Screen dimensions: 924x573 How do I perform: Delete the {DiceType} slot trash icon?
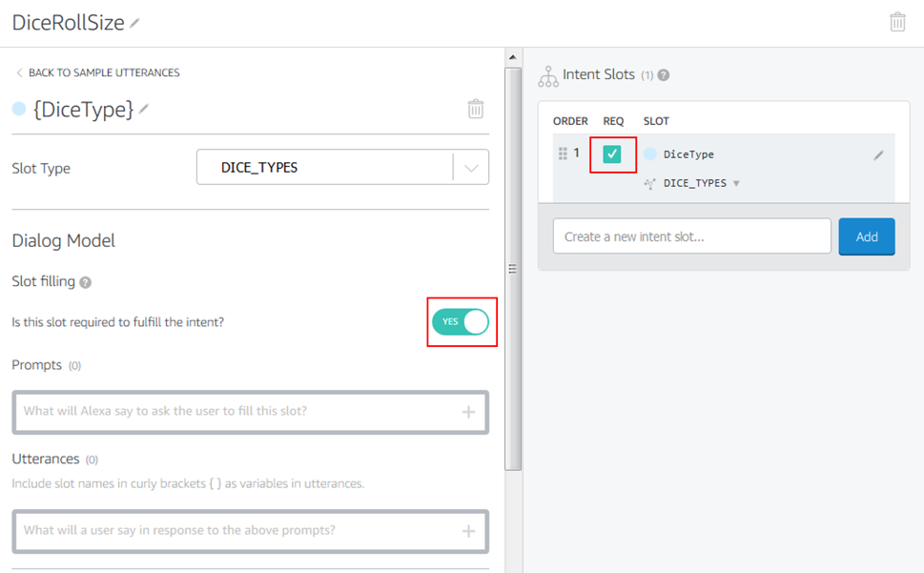475,109
